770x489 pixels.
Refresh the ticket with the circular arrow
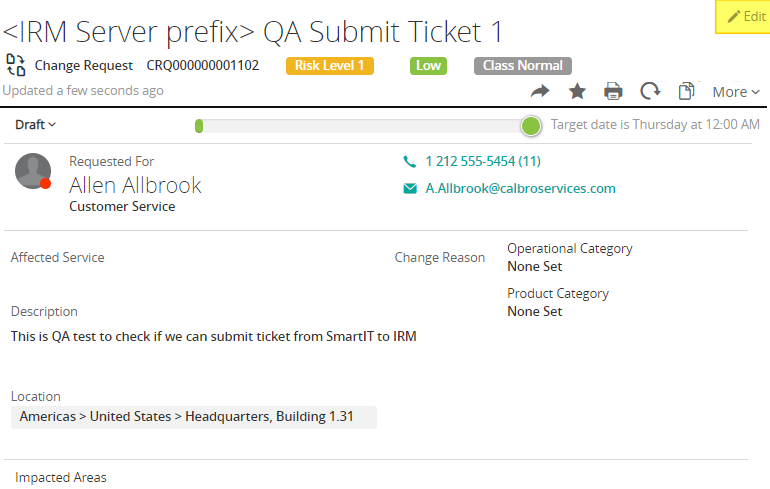[650, 91]
